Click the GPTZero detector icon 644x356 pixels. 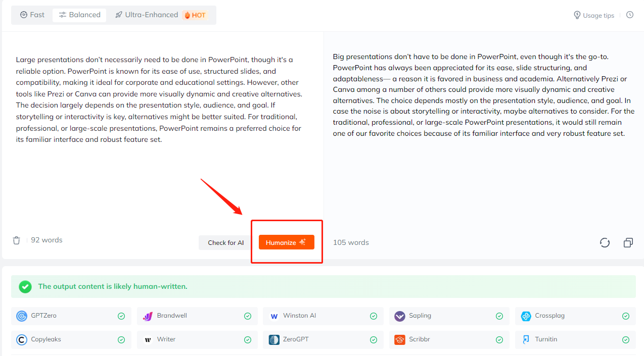tap(22, 316)
